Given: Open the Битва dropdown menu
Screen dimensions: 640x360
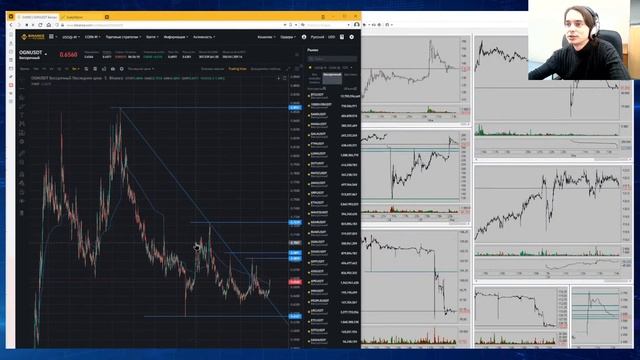Looking at the screenshot, I should point(152,37).
